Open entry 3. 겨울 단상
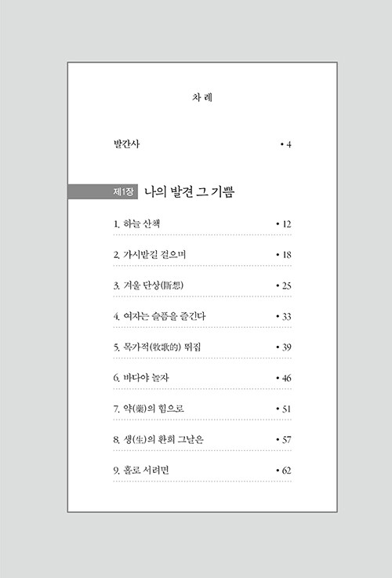Viewport: 392px width, 578px height. point(148,285)
